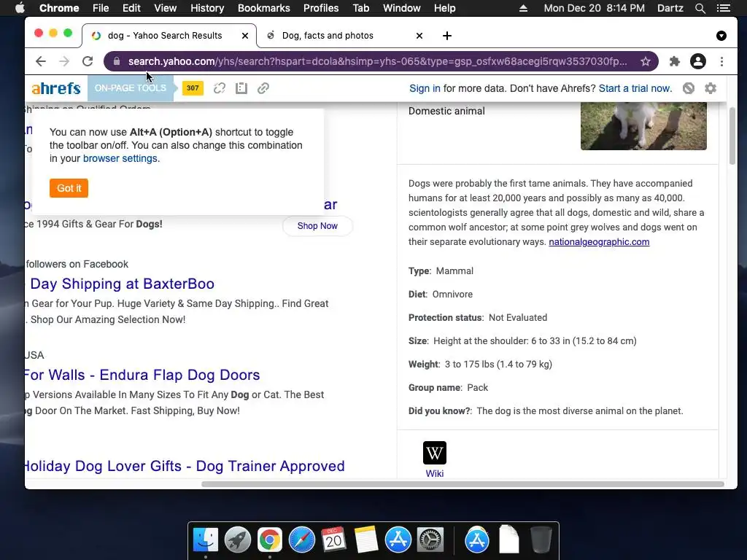747x560 pixels.
Task: Open Holiday Dog Lover Gifts result
Action: [x=185, y=466]
